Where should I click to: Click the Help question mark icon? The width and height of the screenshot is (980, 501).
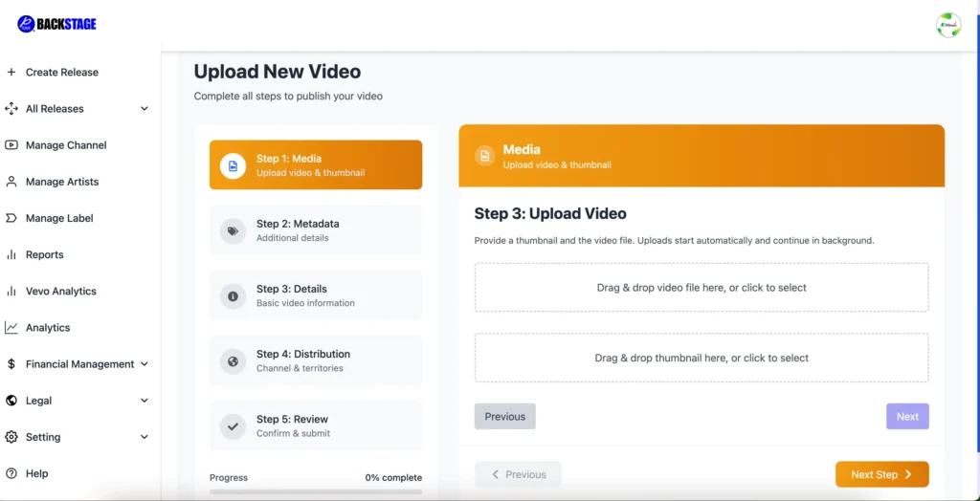[11, 473]
